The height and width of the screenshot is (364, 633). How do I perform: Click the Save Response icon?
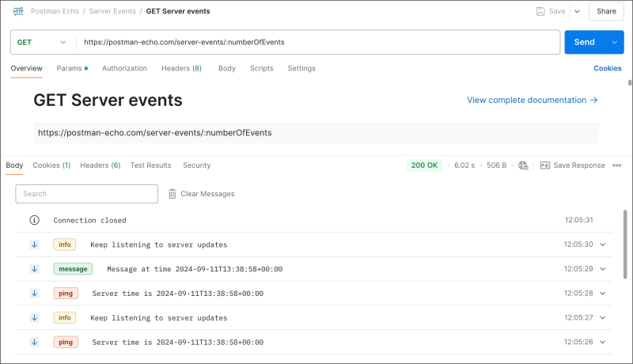point(545,165)
